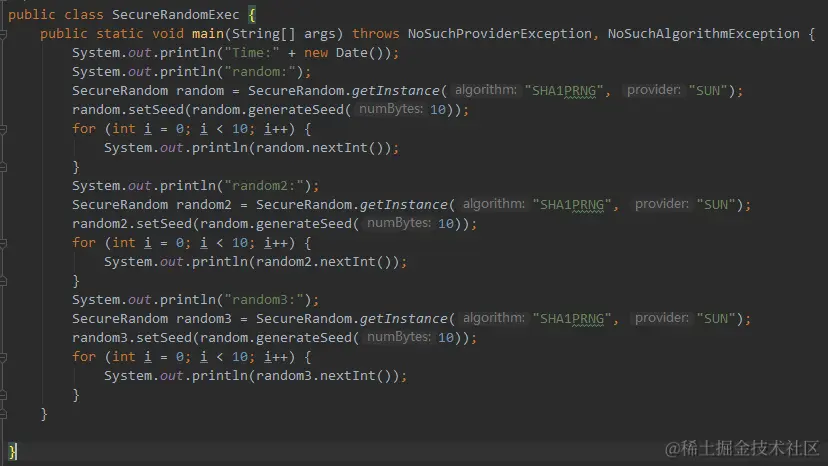The height and width of the screenshot is (466, 828).
Task: Collapse the first for loop after random.setSeed
Action: [x=3, y=129]
